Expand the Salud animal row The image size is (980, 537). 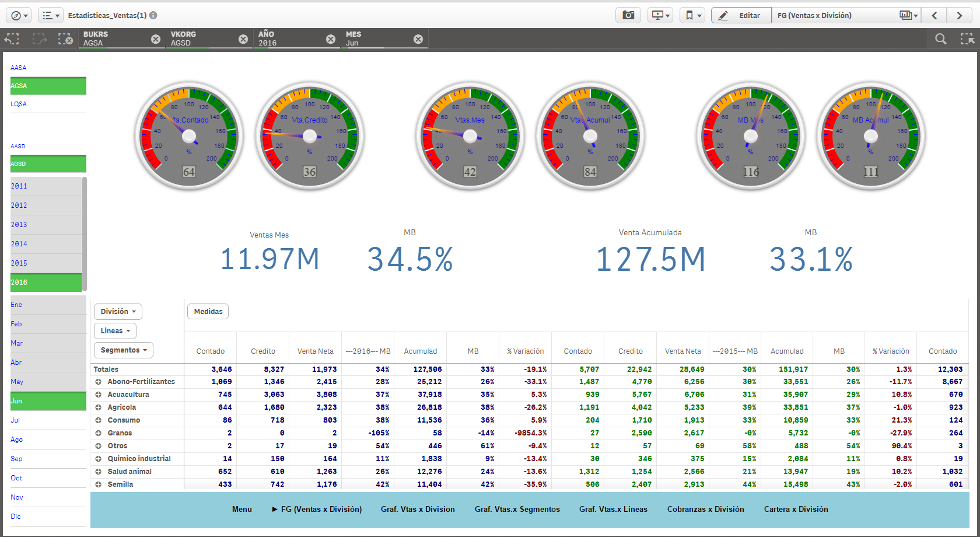tap(99, 472)
